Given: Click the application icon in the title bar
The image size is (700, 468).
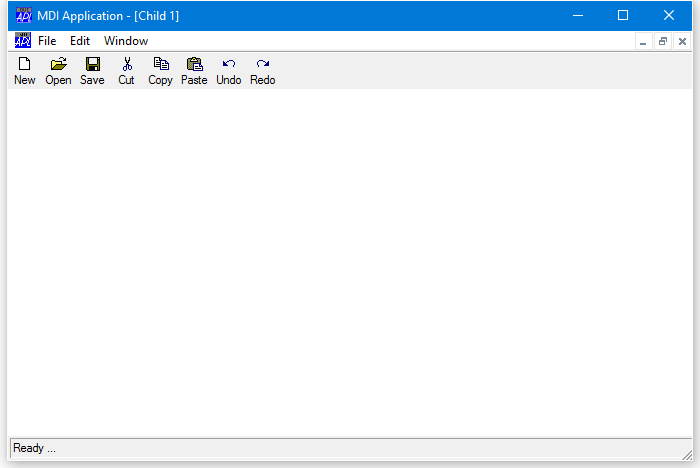Looking at the screenshot, I should click(24, 15).
